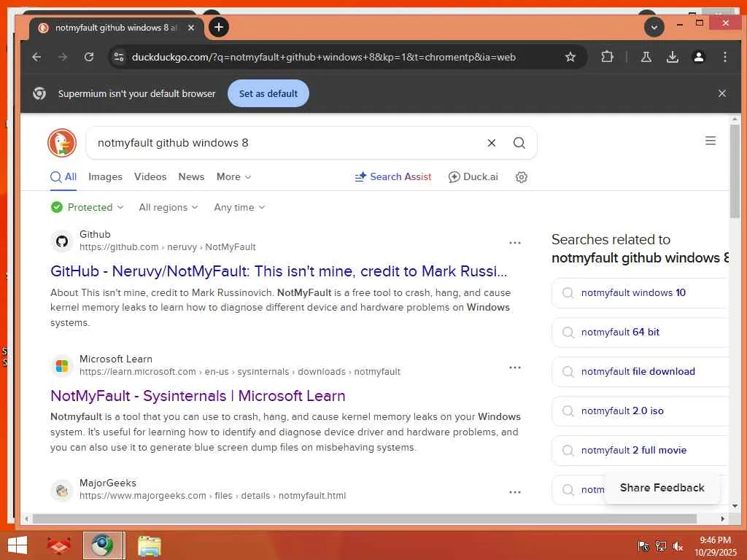Screen dimensions: 747x560
Task: Open GitHub Neruvy/NotMyFault result link
Action: point(279,271)
